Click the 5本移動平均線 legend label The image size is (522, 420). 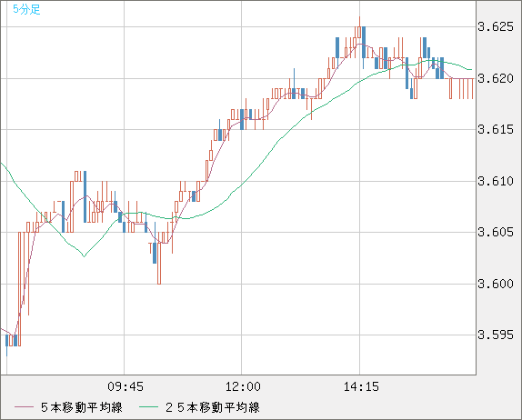82,407
